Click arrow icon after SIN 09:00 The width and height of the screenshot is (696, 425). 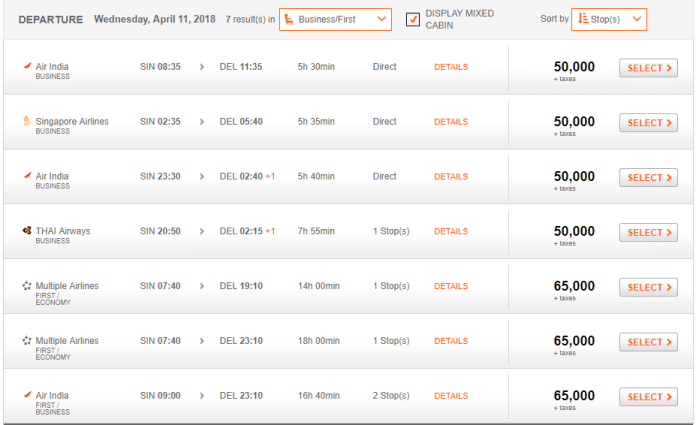pyautogui.click(x=202, y=396)
